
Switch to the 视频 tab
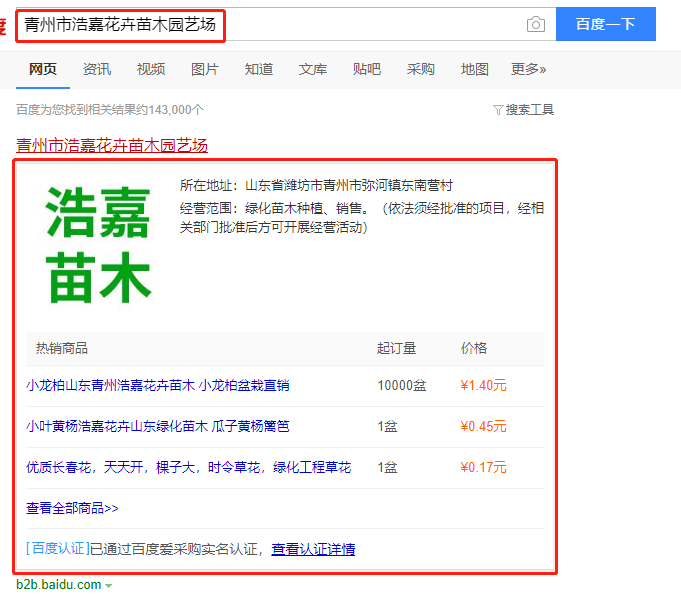click(151, 69)
